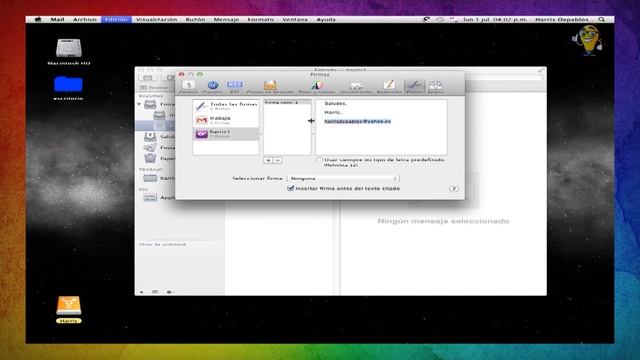Open the Buzón menu
The width and height of the screenshot is (640, 360).
pyautogui.click(x=195, y=19)
